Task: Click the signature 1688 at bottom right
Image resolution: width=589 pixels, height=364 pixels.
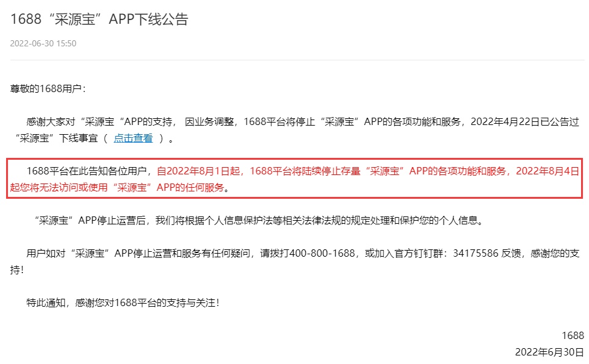Action: (573, 335)
